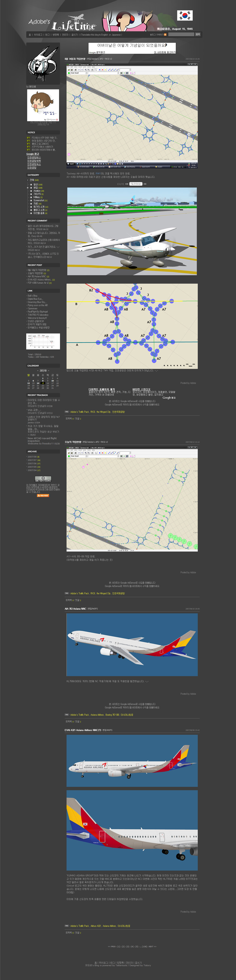Screen dimensions: 236x980
Task: Click the Enlarge magnifier button under the first post
Action: coord(136,184)
